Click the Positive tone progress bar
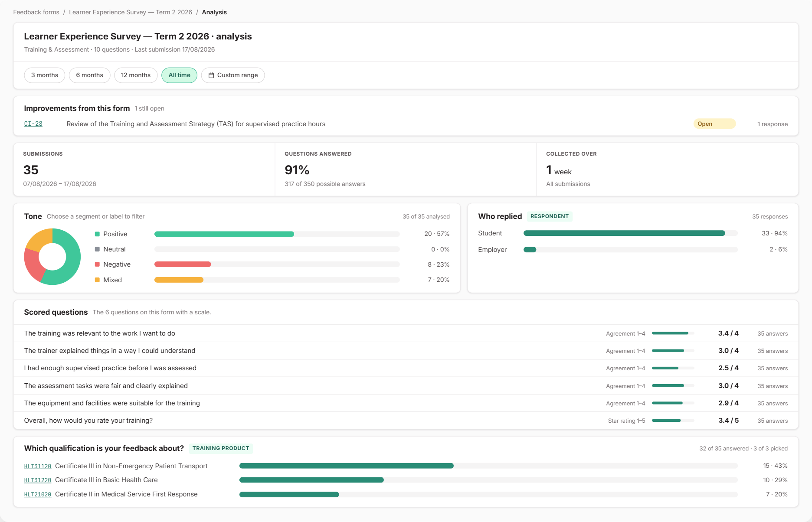The height and width of the screenshot is (522, 812). pyautogui.click(x=277, y=234)
